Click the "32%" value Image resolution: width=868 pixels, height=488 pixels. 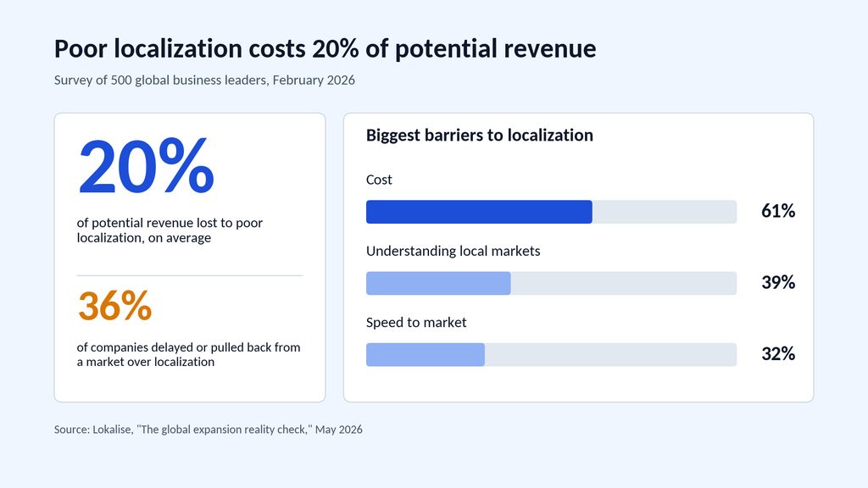click(x=778, y=353)
